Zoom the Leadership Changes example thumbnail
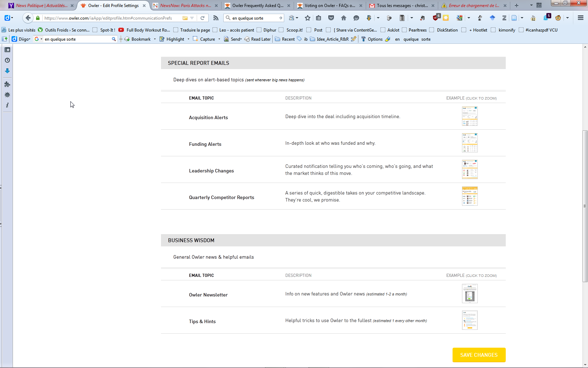The image size is (588, 368). point(470,170)
